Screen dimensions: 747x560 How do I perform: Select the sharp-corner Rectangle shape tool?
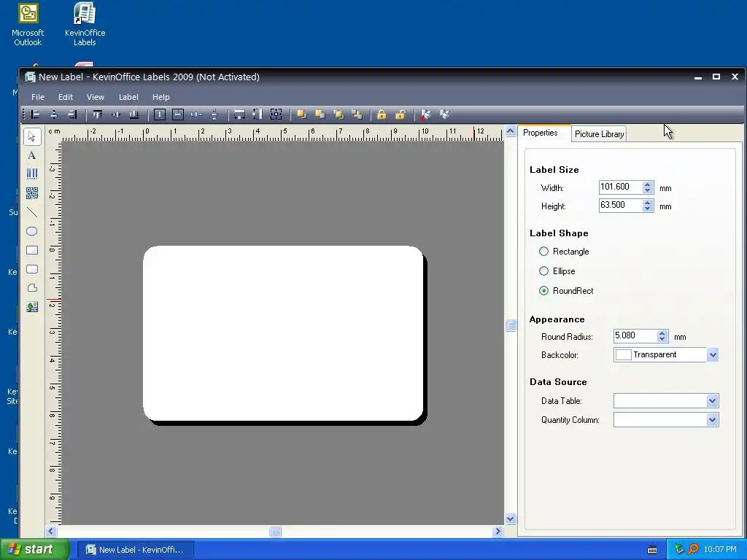[x=32, y=250]
